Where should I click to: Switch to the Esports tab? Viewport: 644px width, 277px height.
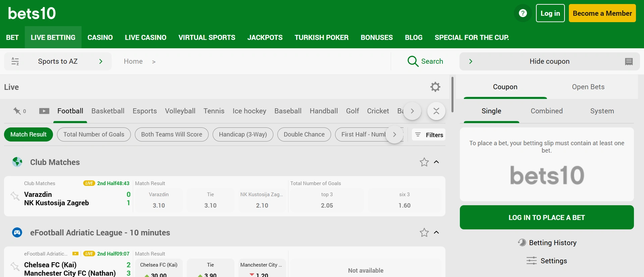(x=145, y=111)
